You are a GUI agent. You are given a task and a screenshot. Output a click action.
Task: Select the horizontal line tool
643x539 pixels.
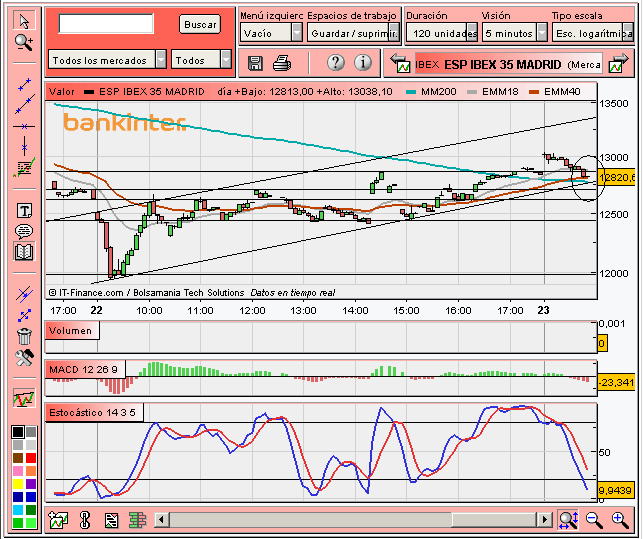tap(24, 126)
